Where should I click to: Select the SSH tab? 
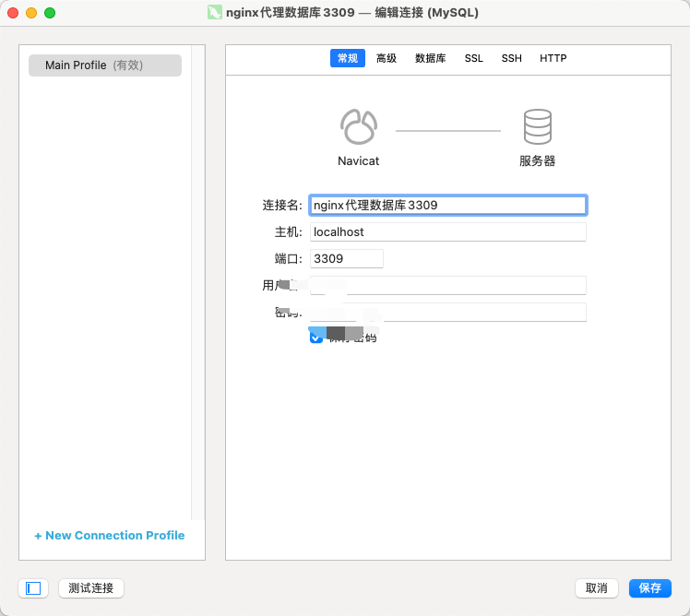coord(511,58)
